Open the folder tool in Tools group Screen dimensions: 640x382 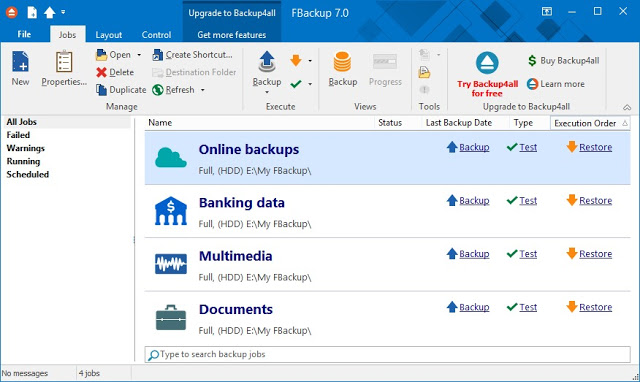point(424,73)
